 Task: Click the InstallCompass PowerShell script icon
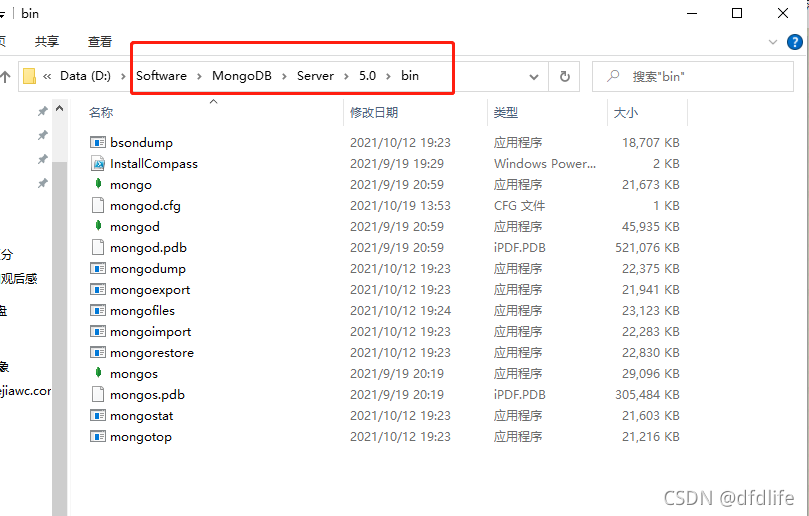(98, 164)
